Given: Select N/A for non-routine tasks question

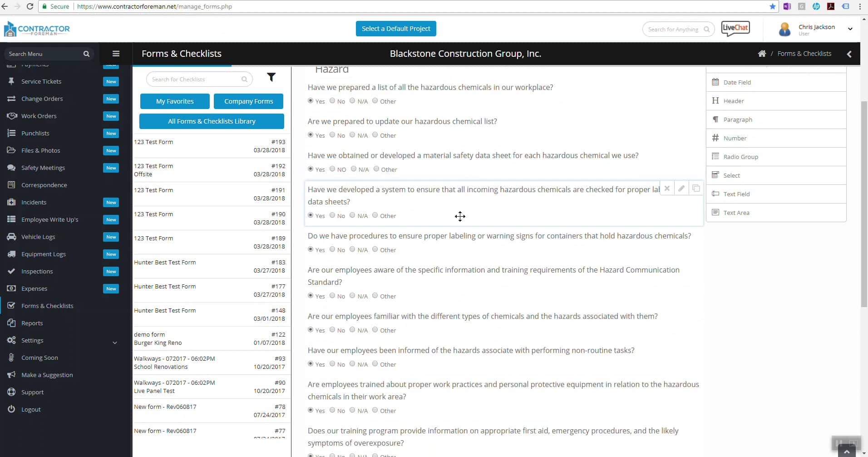Looking at the screenshot, I should pyautogui.click(x=353, y=363).
